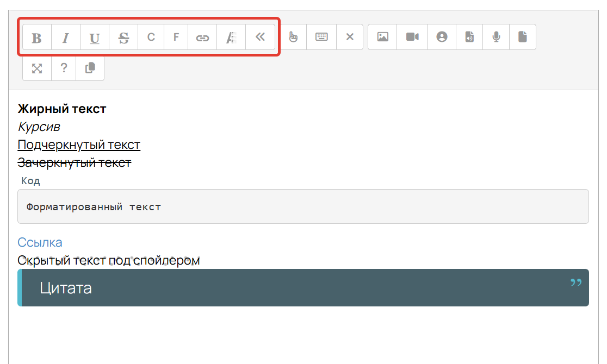Image resolution: width=607 pixels, height=364 pixels.
Task: Click the pointing hand icon in toolbar
Action: point(293,37)
